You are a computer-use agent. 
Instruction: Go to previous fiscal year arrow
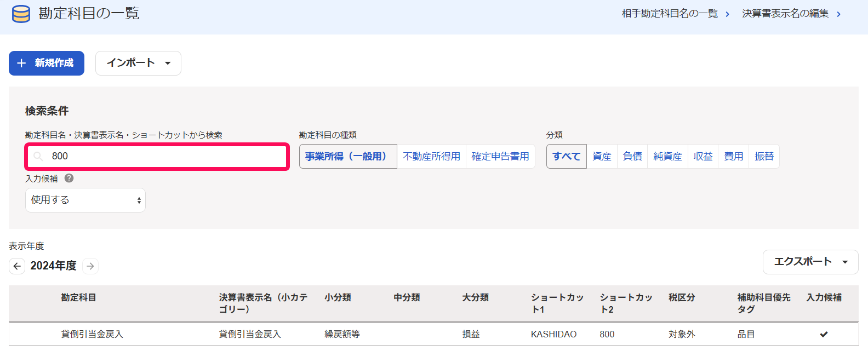point(17,266)
